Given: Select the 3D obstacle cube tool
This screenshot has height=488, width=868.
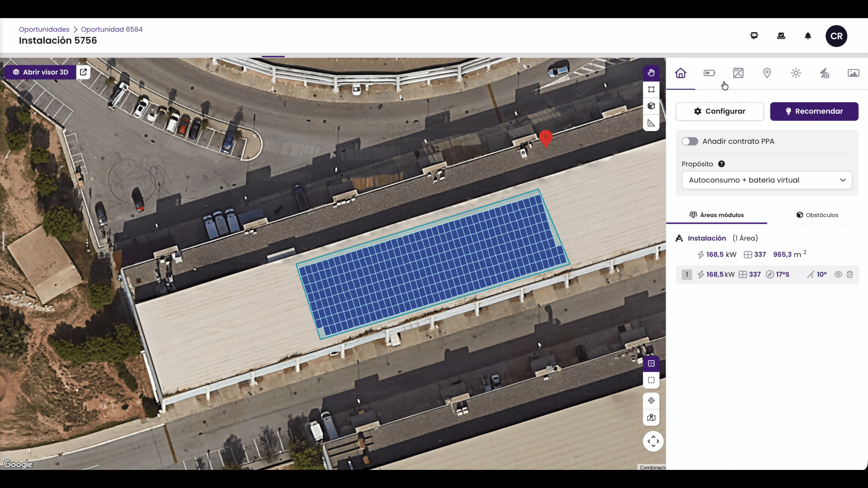Looking at the screenshot, I should pyautogui.click(x=651, y=106).
